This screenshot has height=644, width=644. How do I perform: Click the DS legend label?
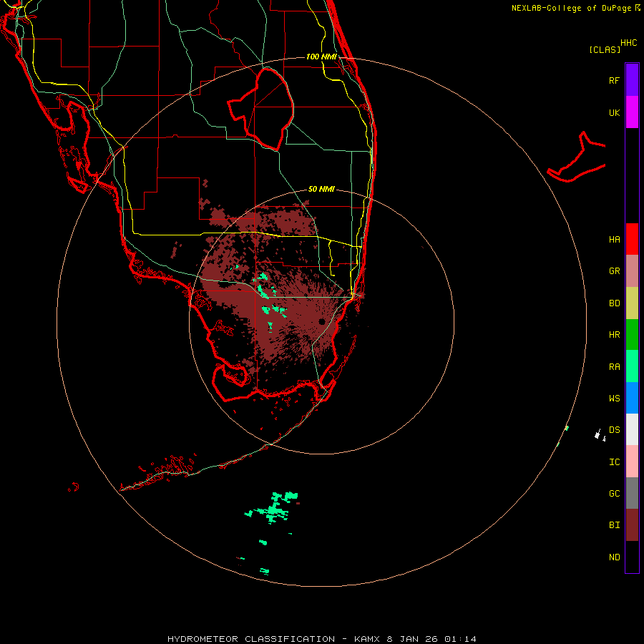pos(614,430)
